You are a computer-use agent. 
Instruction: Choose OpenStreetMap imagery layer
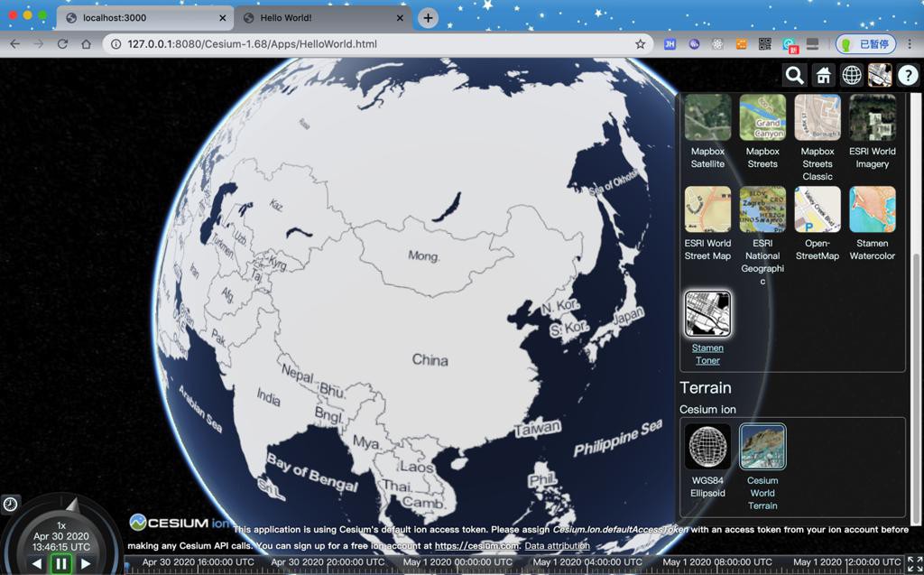[x=818, y=209]
